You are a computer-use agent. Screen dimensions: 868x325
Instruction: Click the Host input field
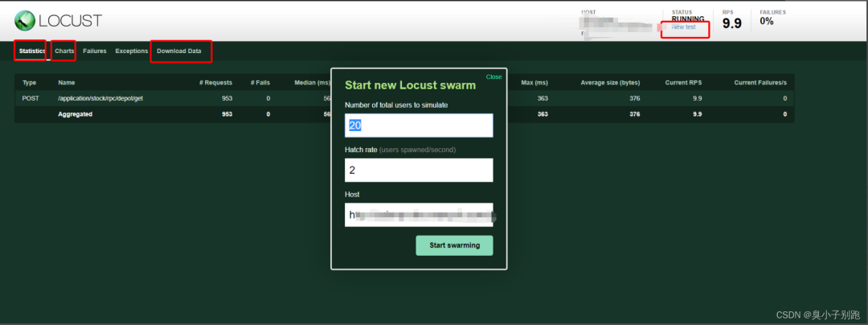pyautogui.click(x=419, y=215)
